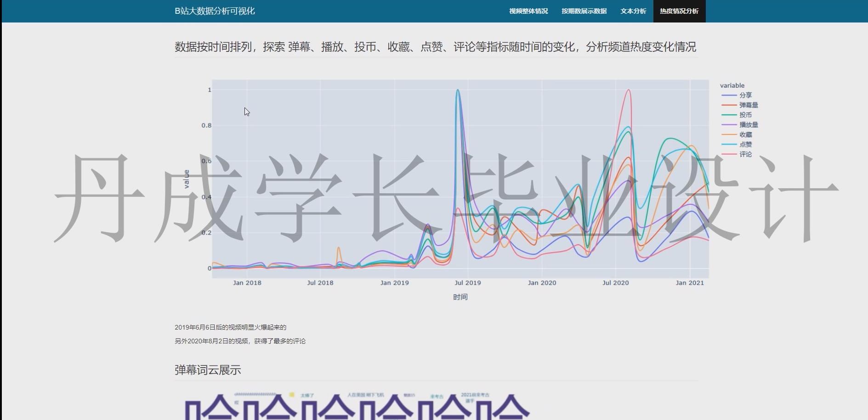Toggle the 分享 series in the legend

tap(745, 95)
